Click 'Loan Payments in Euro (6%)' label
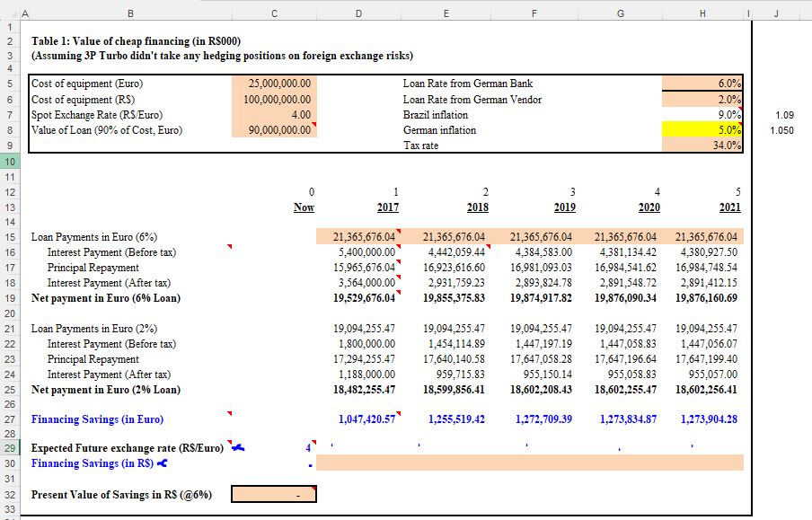 pos(93,237)
